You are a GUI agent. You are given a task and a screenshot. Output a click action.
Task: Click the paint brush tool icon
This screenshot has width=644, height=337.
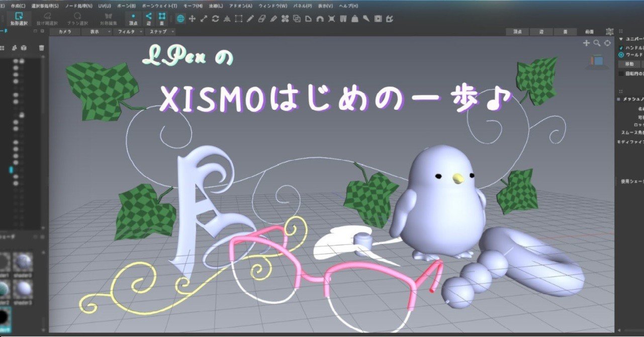tap(366, 19)
